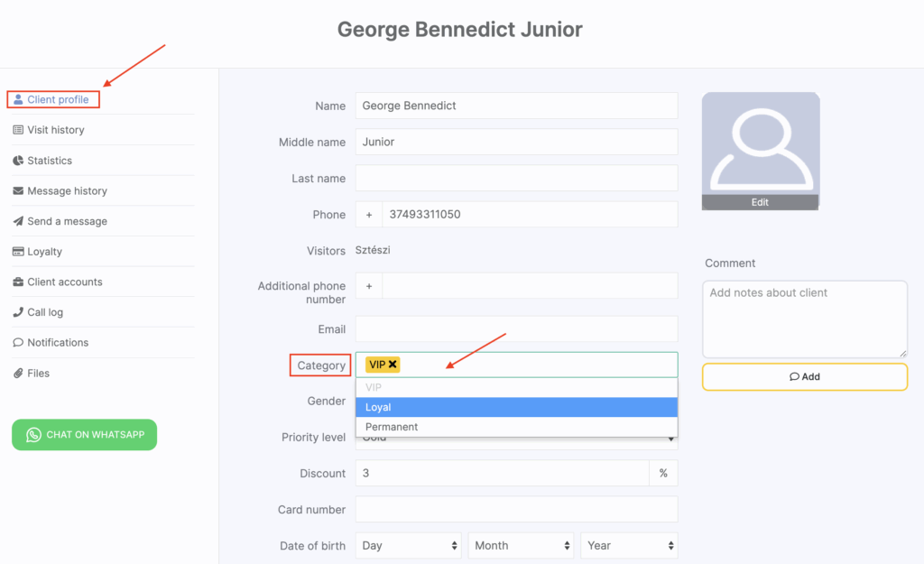Choose Permanent in the category dropdown

click(516, 427)
